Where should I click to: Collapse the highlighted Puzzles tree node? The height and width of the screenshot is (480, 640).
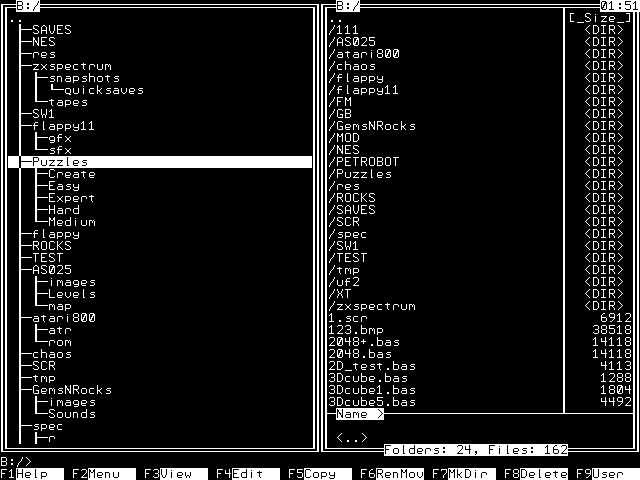point(60,162)
